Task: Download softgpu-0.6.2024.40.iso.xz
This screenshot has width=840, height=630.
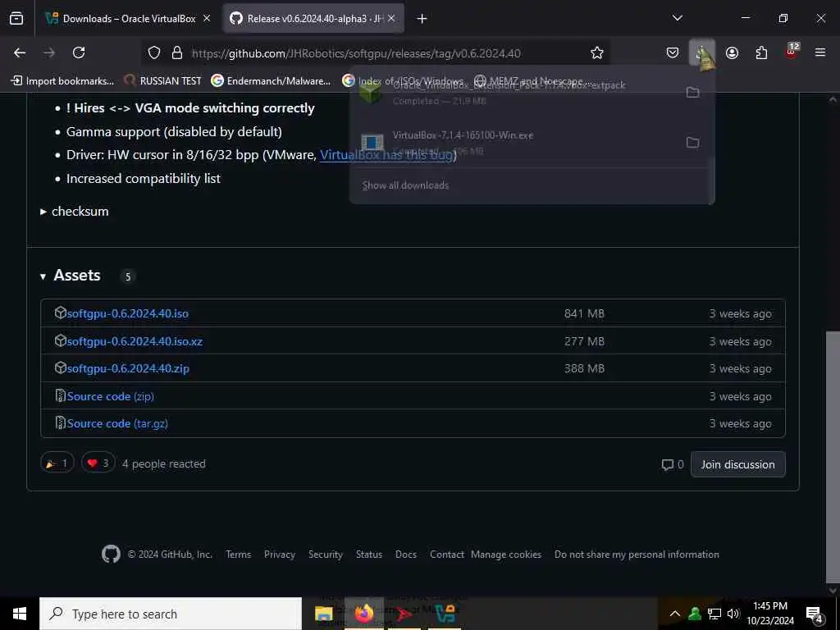Action: (135, 341)
